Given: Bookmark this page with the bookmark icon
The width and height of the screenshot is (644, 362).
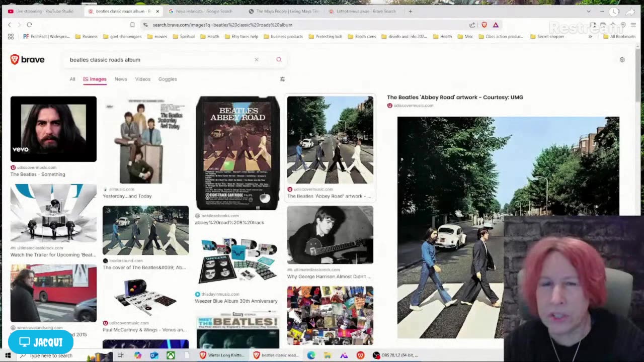Looking at the screenshot, I should tap(132, 25).
